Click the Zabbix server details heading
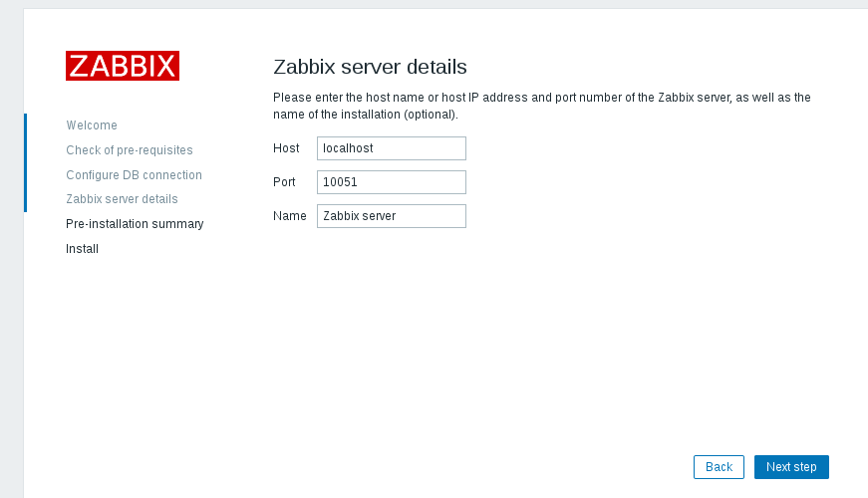Viewport: 868px width, 498px height. [x=370, y=67]
